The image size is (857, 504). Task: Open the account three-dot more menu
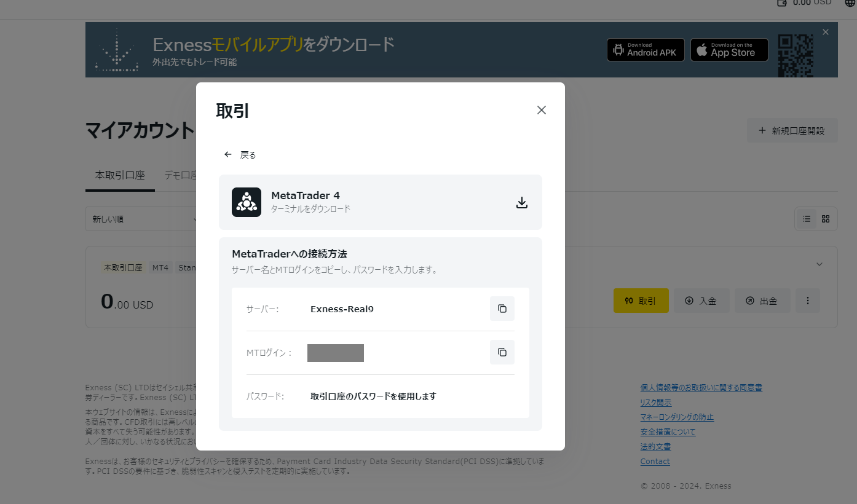(808, 301)
